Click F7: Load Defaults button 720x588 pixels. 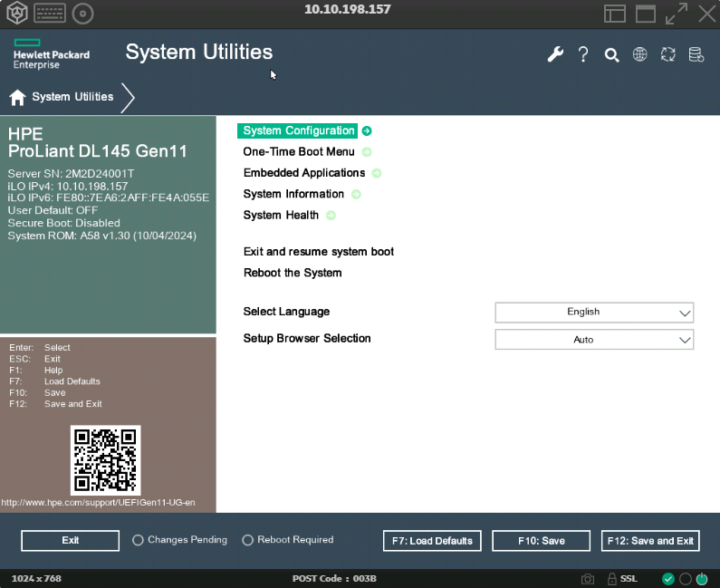[432, 541]
